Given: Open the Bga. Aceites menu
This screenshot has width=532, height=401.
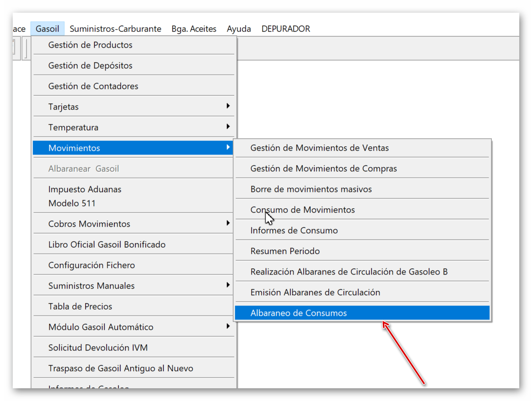Looking at the screenshot, I should (x=194, y=29).
